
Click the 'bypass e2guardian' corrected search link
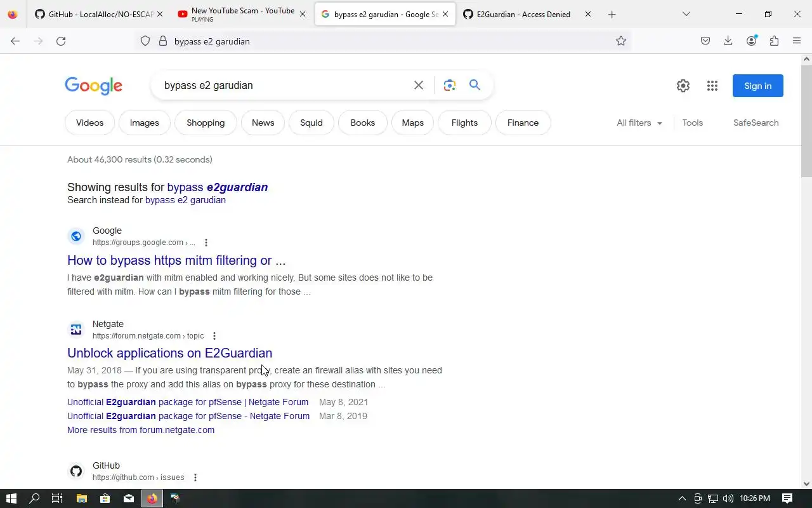coord(218,187)
